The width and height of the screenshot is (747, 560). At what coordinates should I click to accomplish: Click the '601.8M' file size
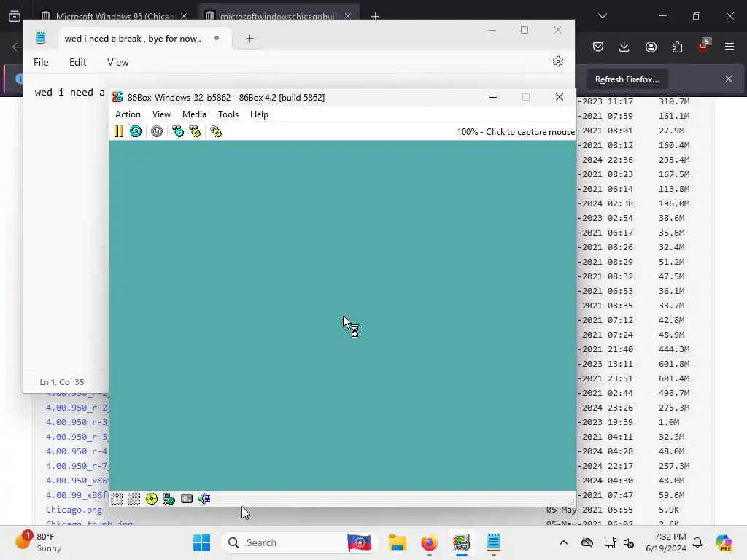click(x=674, y=364)
